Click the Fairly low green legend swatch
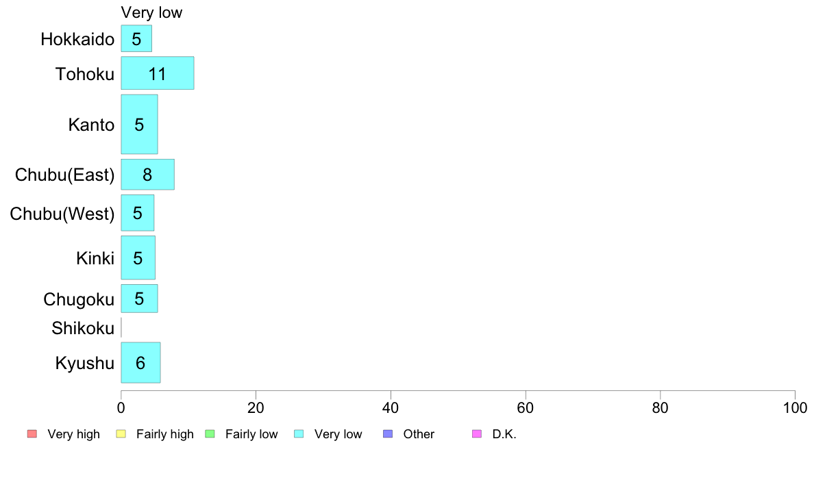 click(210, 434)
